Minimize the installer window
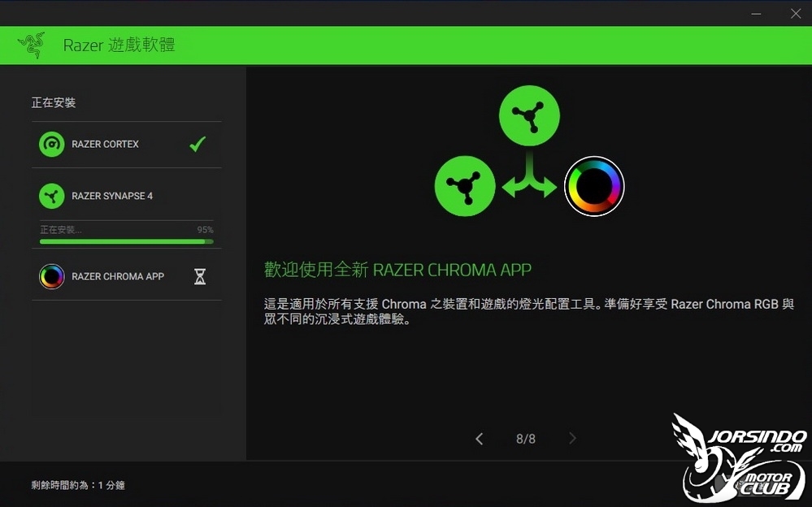This screenshot has width=812, height=507. coord(756,14)
